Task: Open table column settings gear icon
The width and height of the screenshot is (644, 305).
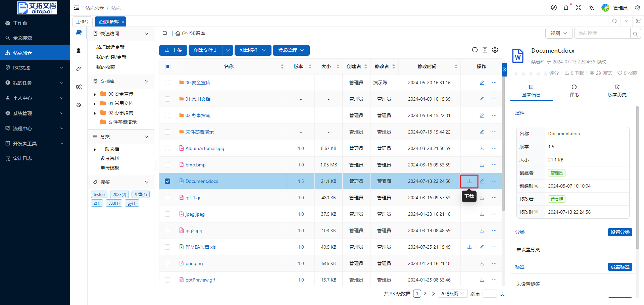Action: tap(495, 50)
